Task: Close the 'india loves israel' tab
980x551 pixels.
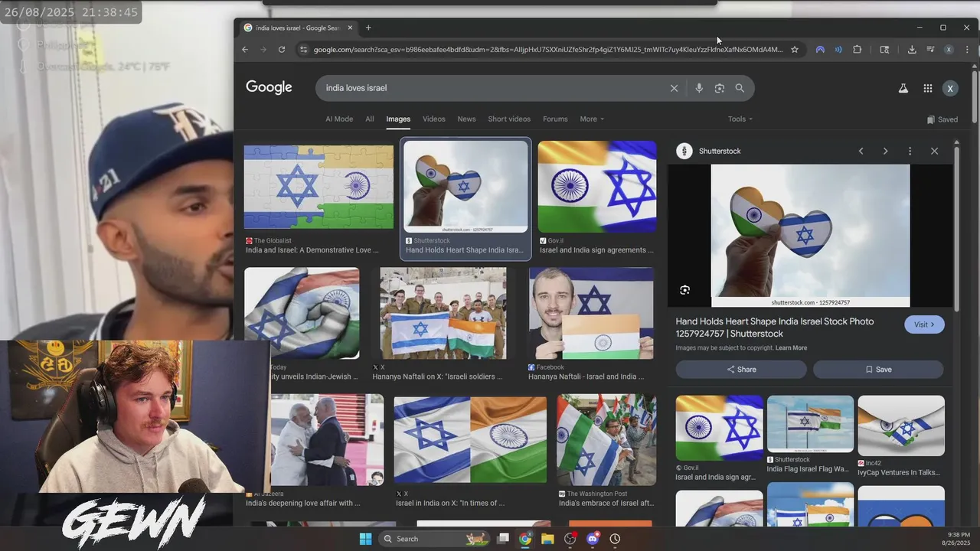Action: point(350,28)
